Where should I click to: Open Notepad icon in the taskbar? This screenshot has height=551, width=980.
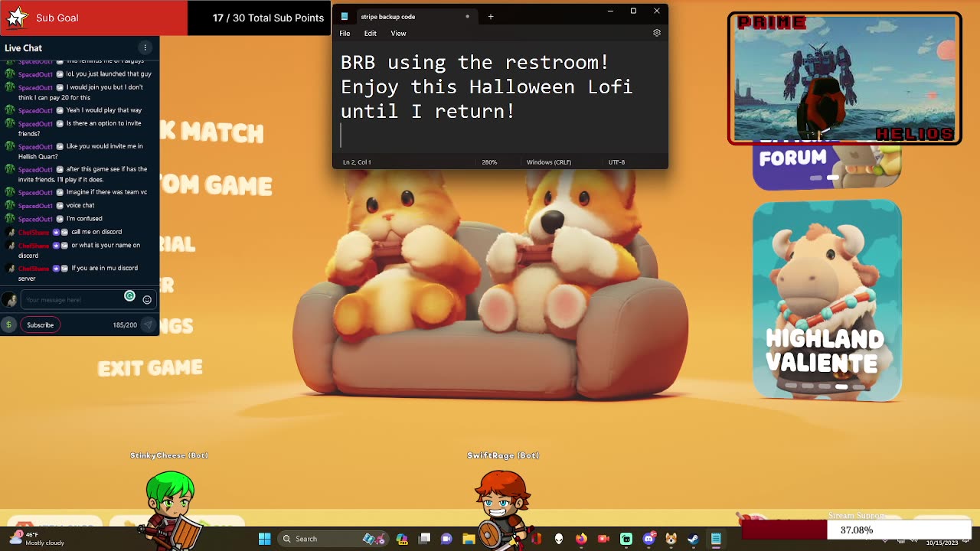(x=716, y=539)
